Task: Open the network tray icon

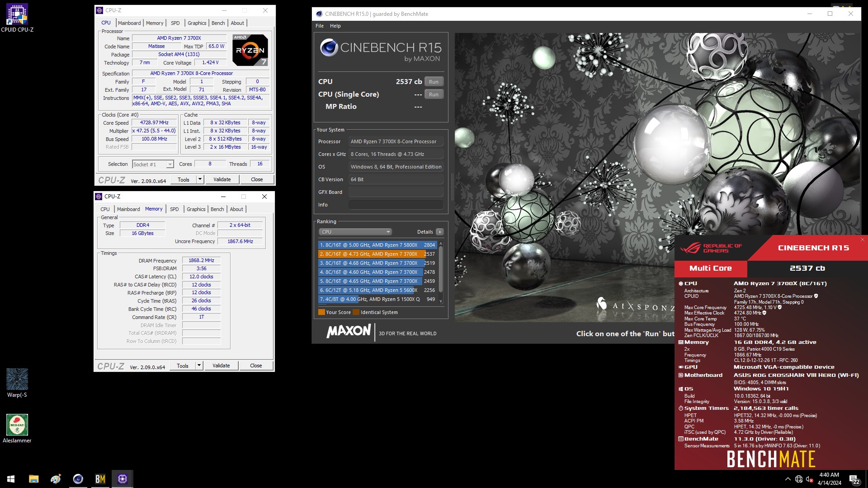Action: 799,479
